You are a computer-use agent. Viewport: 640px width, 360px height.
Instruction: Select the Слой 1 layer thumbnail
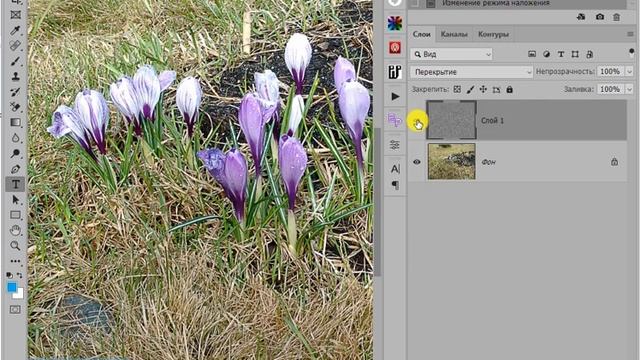click(451, 120)
